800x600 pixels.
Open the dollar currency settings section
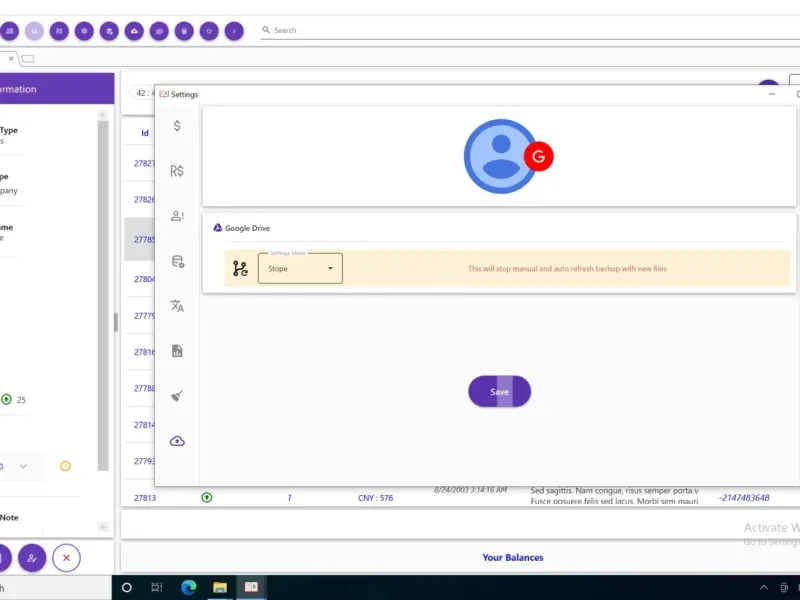(x=177, y=126)
